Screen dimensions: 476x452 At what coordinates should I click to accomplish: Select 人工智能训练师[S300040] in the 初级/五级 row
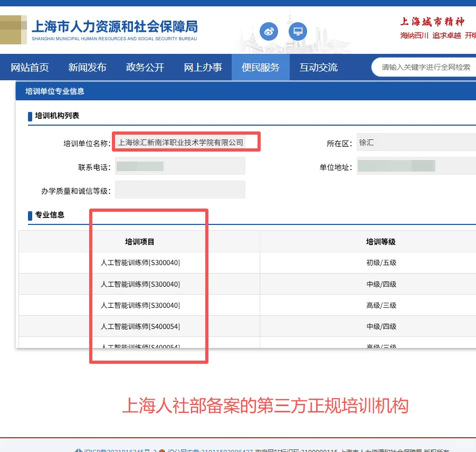(140, 263)
